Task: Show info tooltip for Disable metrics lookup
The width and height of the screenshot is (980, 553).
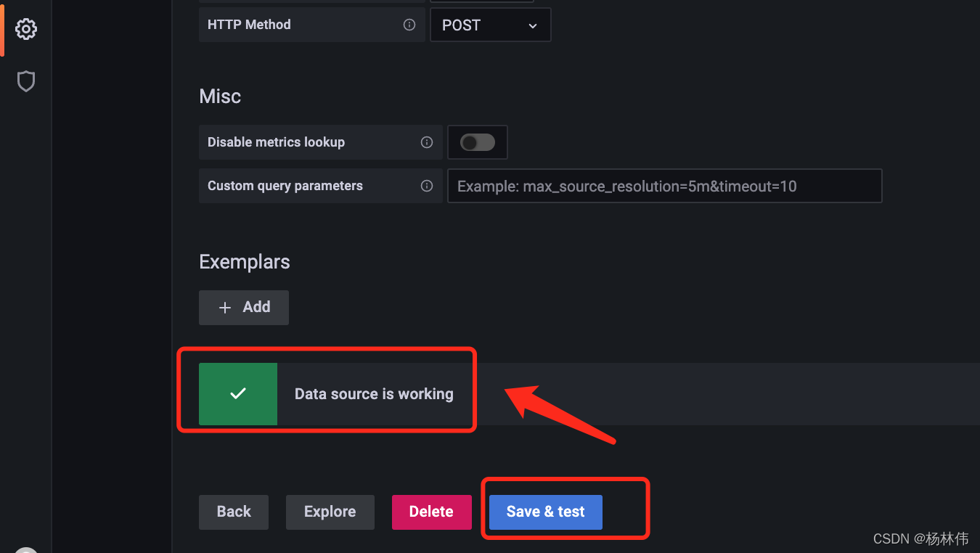Action: coord(427,142)
